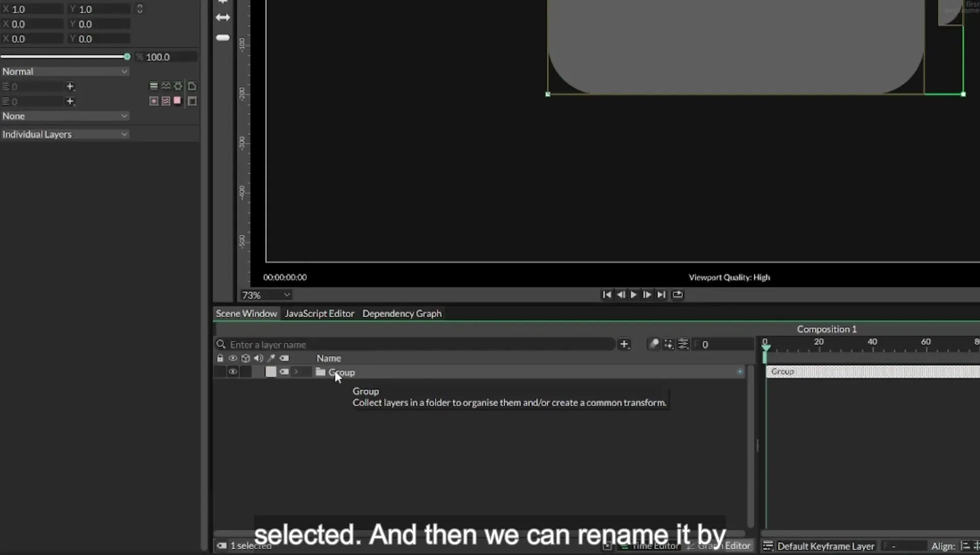The height and width of the screenshot is (555, 980).
Task: Toggle the solo tag on Group layer
Action: [284, 372]
